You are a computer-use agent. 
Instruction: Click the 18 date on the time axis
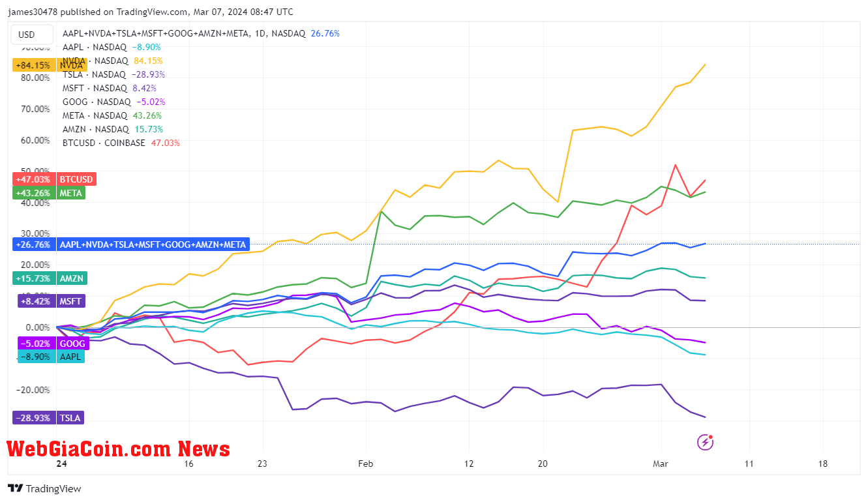click(822, 464)
